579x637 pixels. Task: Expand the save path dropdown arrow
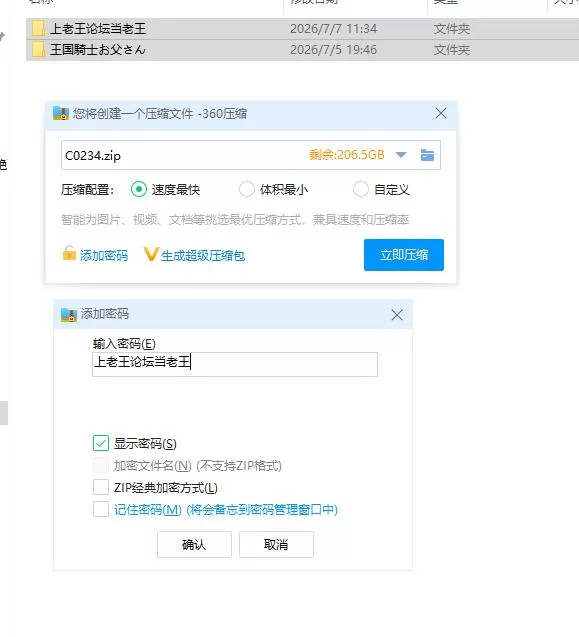click(x=401, y=155)
